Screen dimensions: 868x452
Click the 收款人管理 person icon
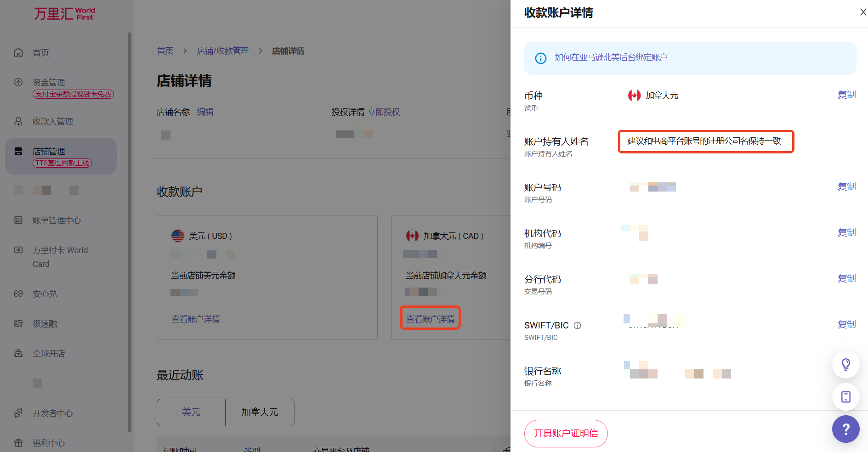18,121
